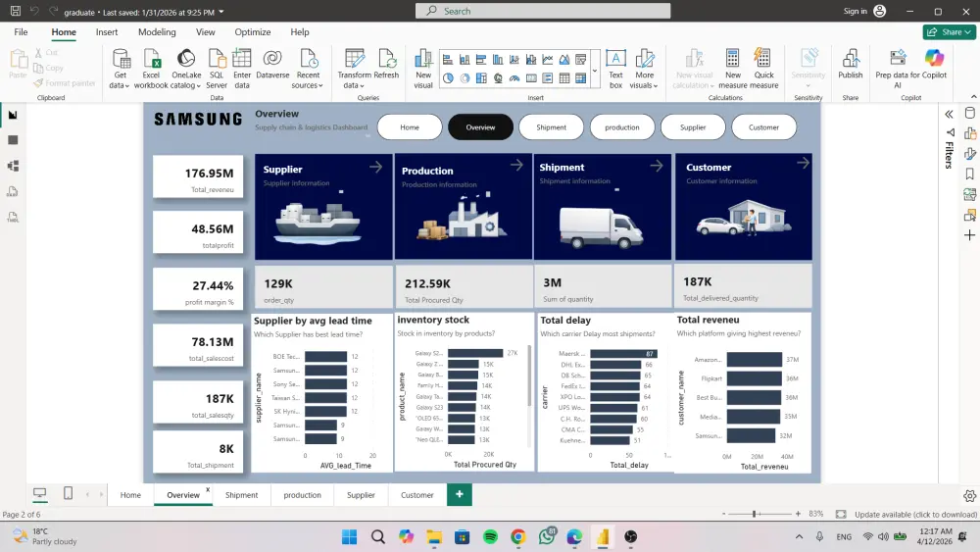
Task: Switch to desktop layout
Action: (39, 494)
